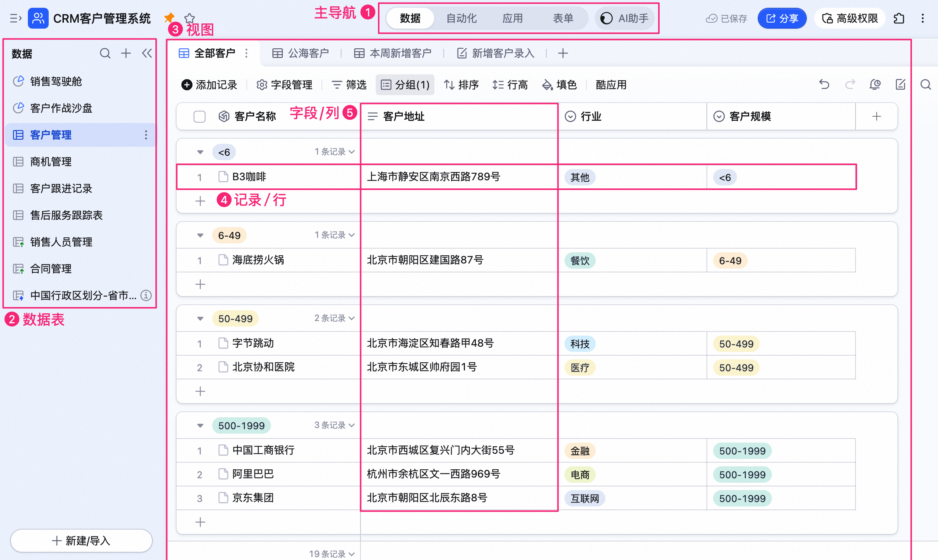Switch to the 公海客户 view
This screenshot has height=560, width=938.
(x=301, y=53)
